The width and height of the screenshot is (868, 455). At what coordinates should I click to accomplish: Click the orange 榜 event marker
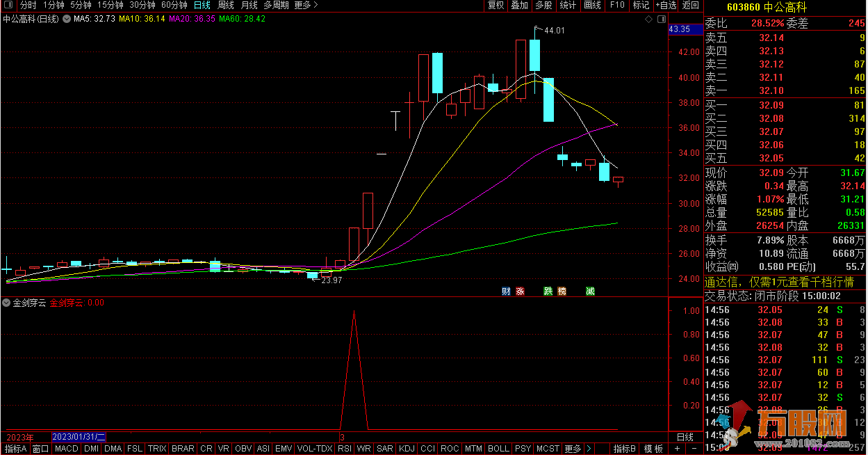pyautogui.click(x=562, y=292)
